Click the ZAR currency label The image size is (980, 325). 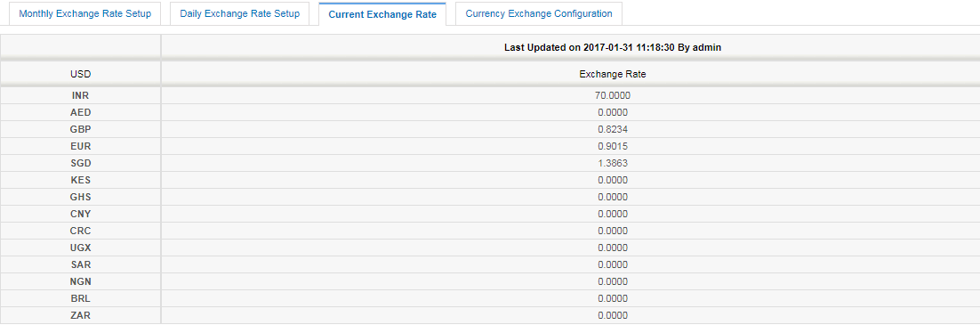81,315
